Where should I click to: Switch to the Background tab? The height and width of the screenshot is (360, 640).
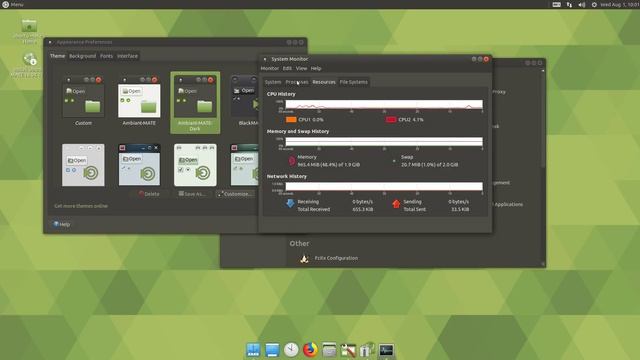coord(82,56)
